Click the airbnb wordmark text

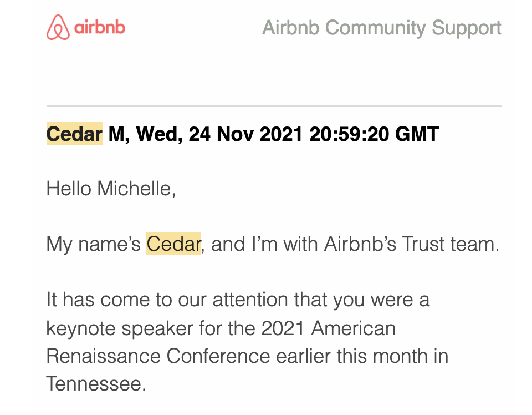pos(100,27)
